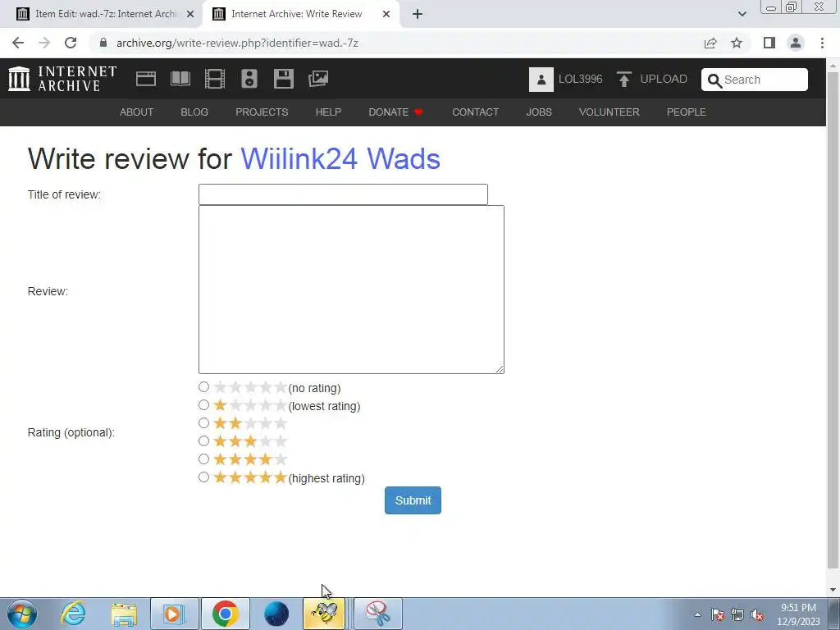The height and width of the screenshot is (630, 840).
Task: Open the Audio speaker icon
Action: 249,79
